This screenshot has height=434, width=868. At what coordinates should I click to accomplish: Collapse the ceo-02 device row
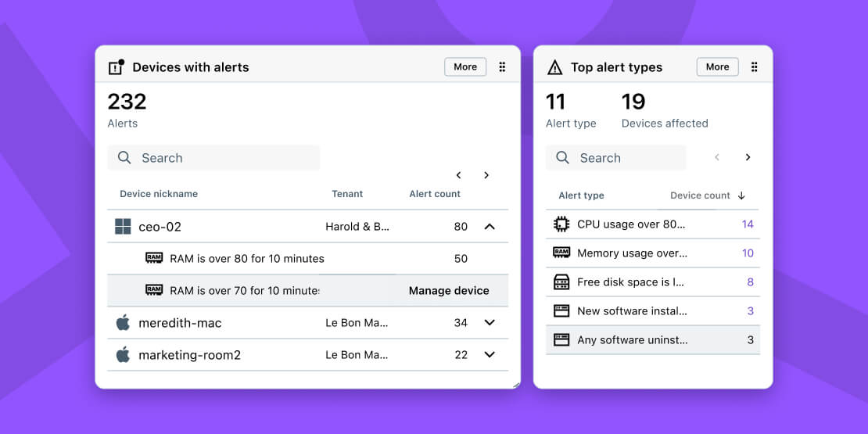tap(490, 227)
